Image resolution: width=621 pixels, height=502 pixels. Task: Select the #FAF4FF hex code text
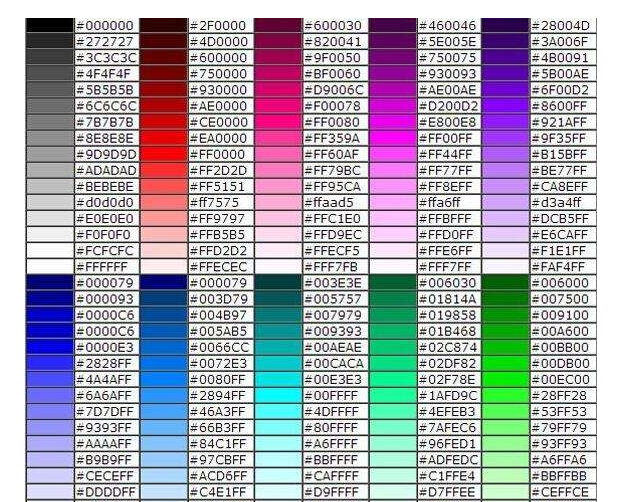pyautogui.click(x=559, y=267)
